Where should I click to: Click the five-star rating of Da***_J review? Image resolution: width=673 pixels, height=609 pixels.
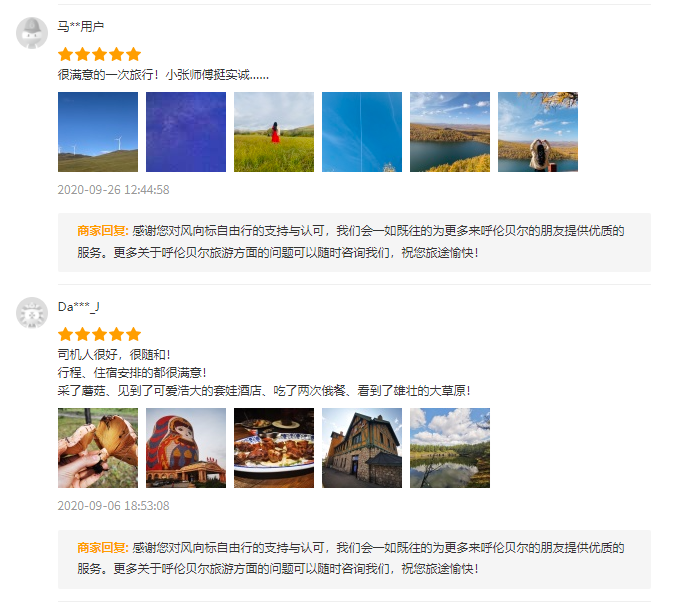coord(100,334)
